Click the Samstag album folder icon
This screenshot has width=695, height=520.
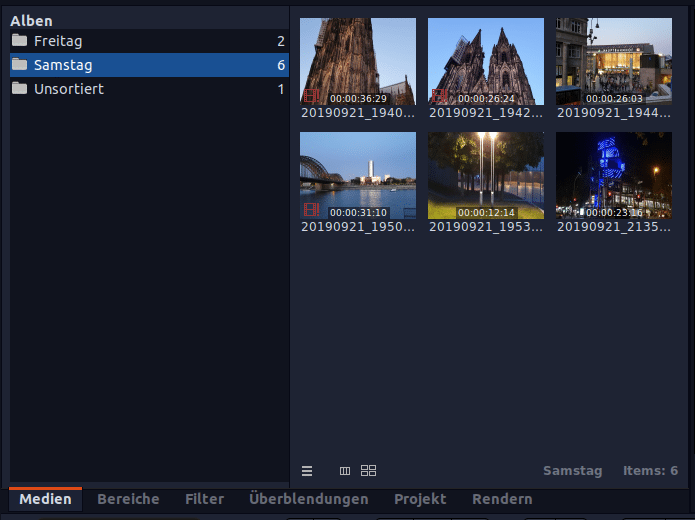click(x=20, y=64)
